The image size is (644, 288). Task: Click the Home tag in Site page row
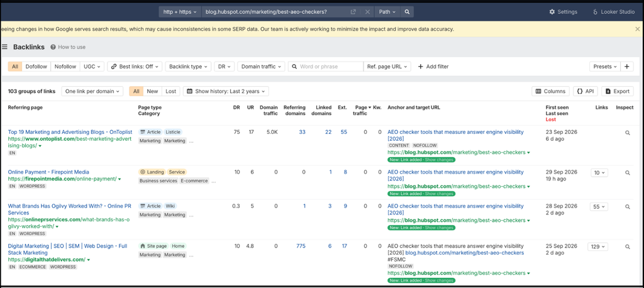(x=178, y=246)
